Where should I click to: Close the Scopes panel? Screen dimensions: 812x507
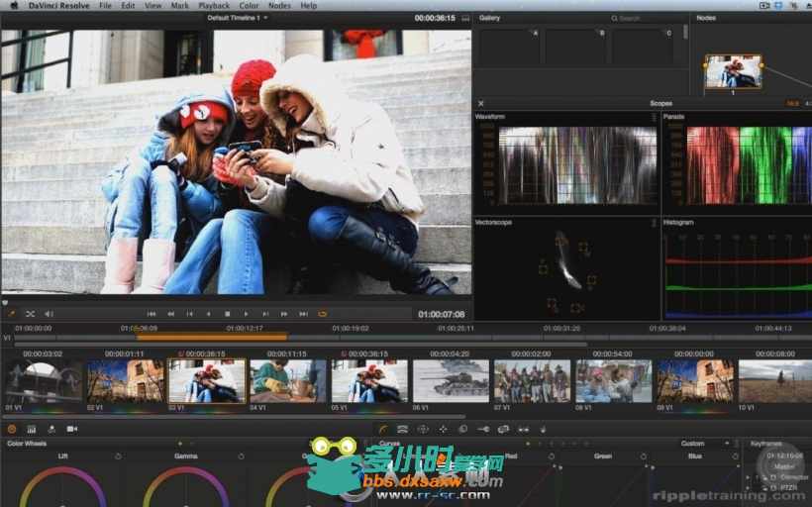point(480,104)
